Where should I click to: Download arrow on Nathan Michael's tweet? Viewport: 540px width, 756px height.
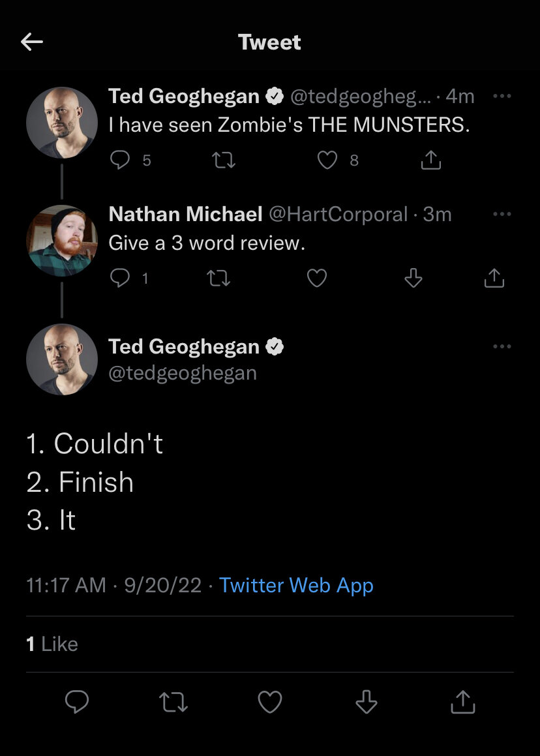click(x=413, y=278)
